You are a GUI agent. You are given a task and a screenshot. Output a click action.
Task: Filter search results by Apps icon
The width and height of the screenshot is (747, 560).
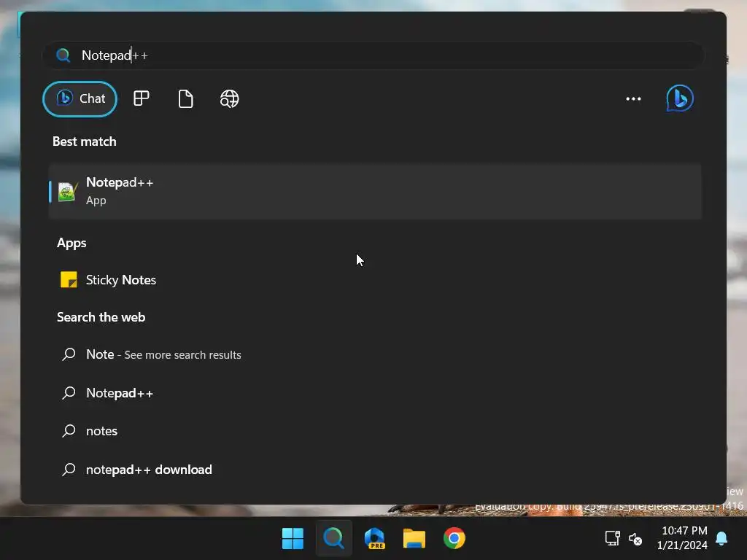[141, 98]
